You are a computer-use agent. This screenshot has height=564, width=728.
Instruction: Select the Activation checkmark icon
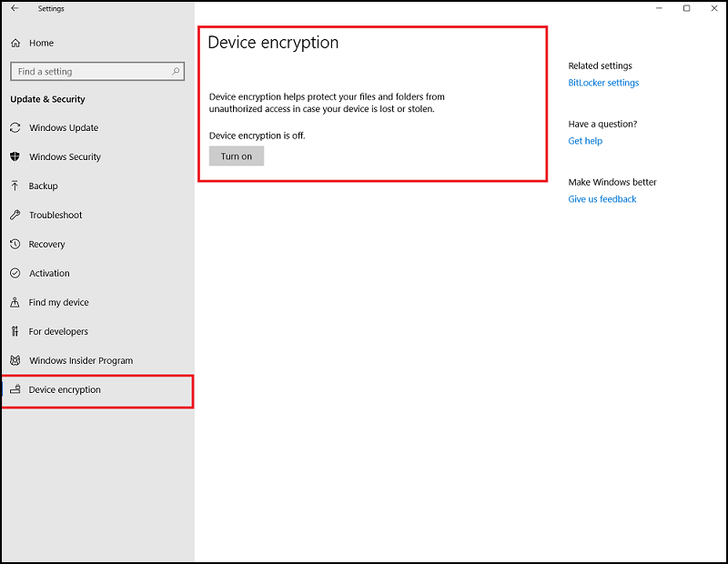click(x=15, y=273)
